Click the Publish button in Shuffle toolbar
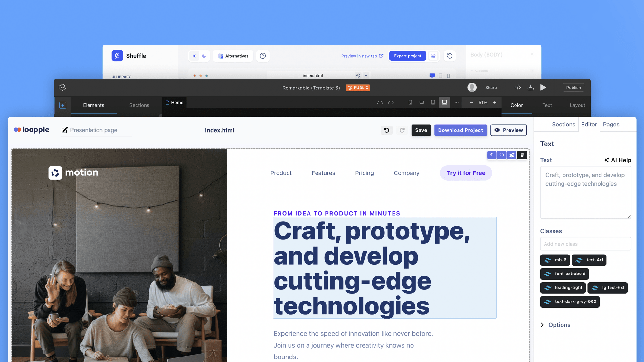The image size is (644, 362). (x=573, y=88)
